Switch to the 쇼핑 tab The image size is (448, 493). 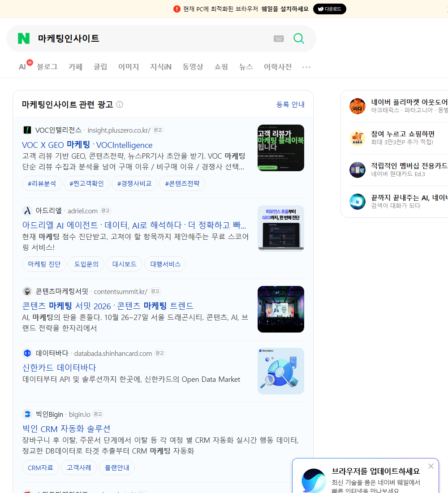[x=221, y=67]
